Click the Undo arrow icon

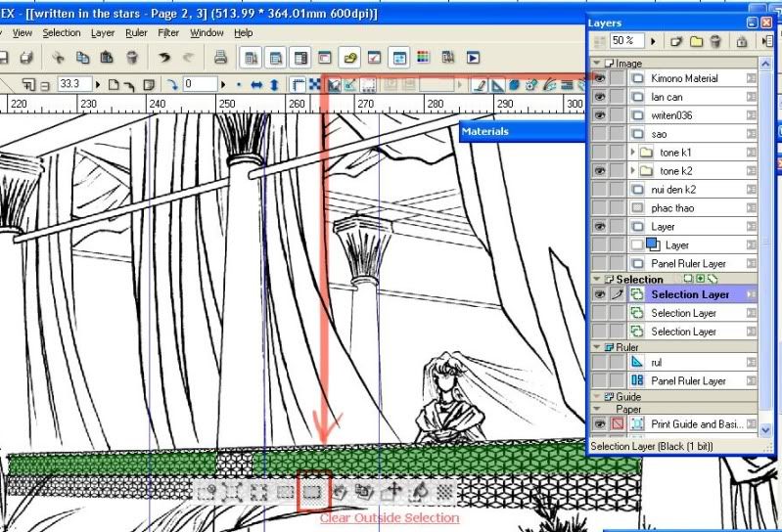tap(164, 58)
